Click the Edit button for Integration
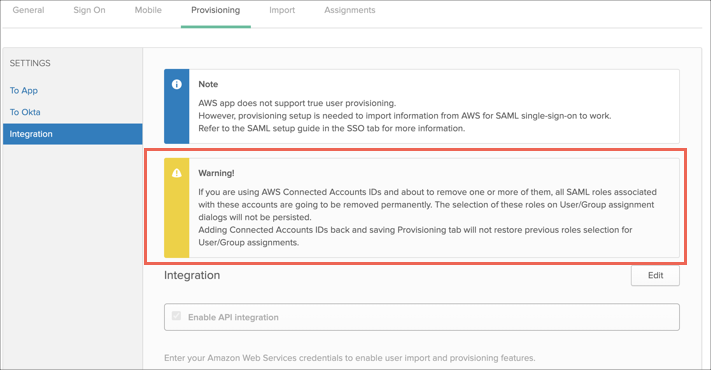 click(655, 275)
